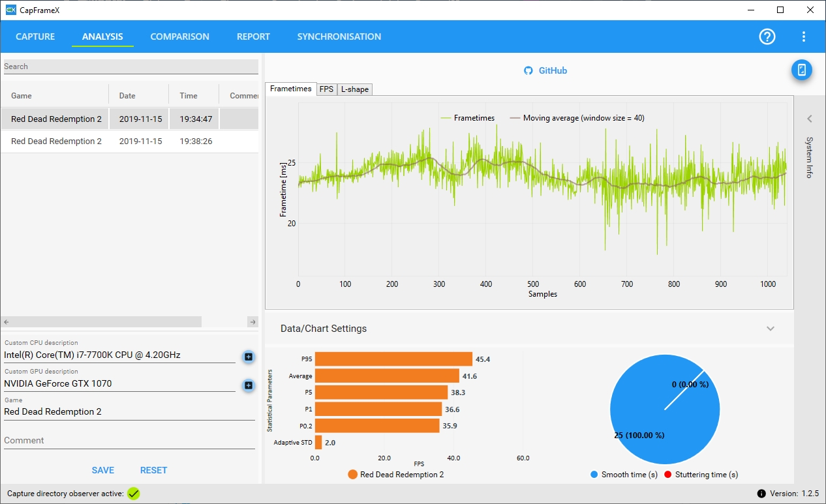Click the SAVE button
The image size is (826, 504).
click(x=103, y=470)
